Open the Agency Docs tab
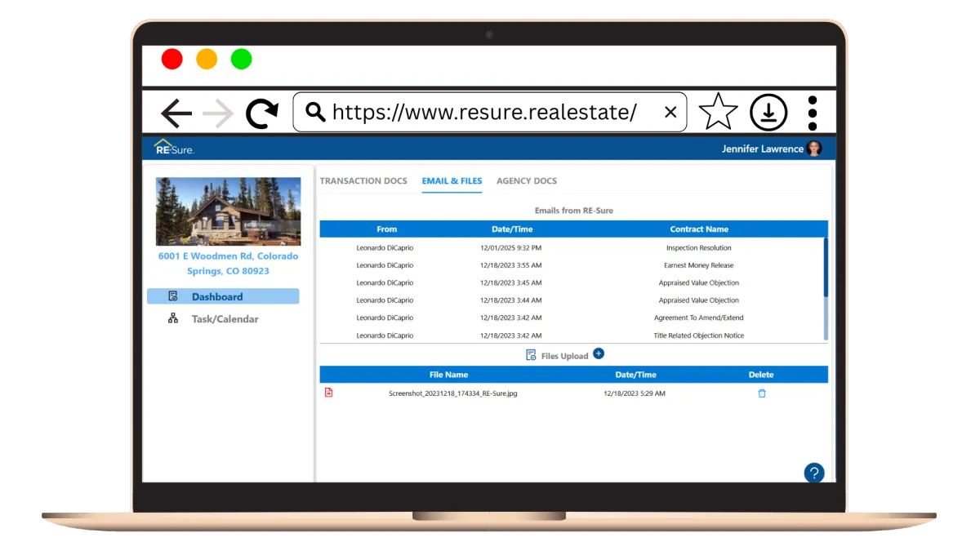980x551 pixels. (x=527, y=181)
